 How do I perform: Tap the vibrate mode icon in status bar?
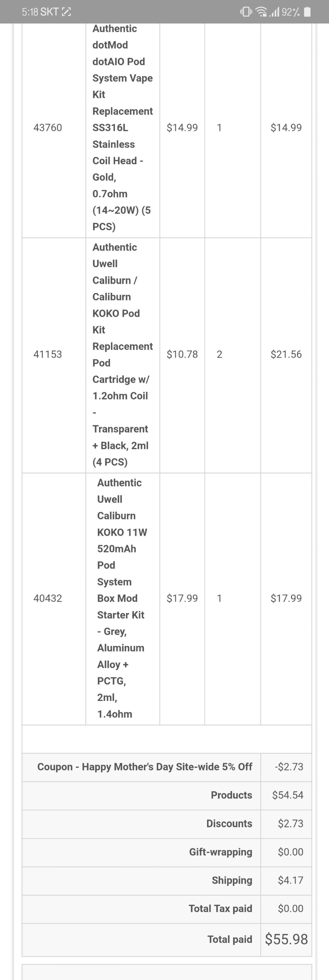click(x=246, y=12)
